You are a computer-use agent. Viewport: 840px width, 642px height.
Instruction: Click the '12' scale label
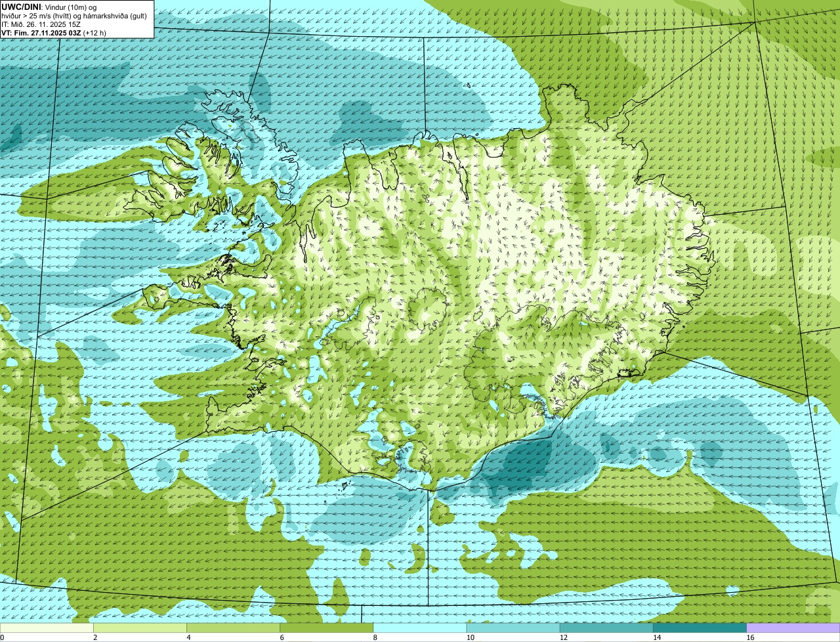pyautogui.click(x=564, y=637)
